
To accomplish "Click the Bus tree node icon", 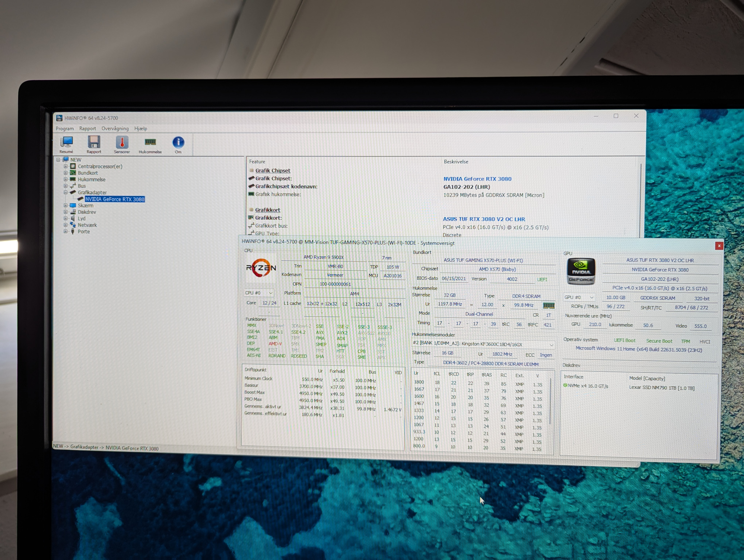I will click(x=73, y=186).
